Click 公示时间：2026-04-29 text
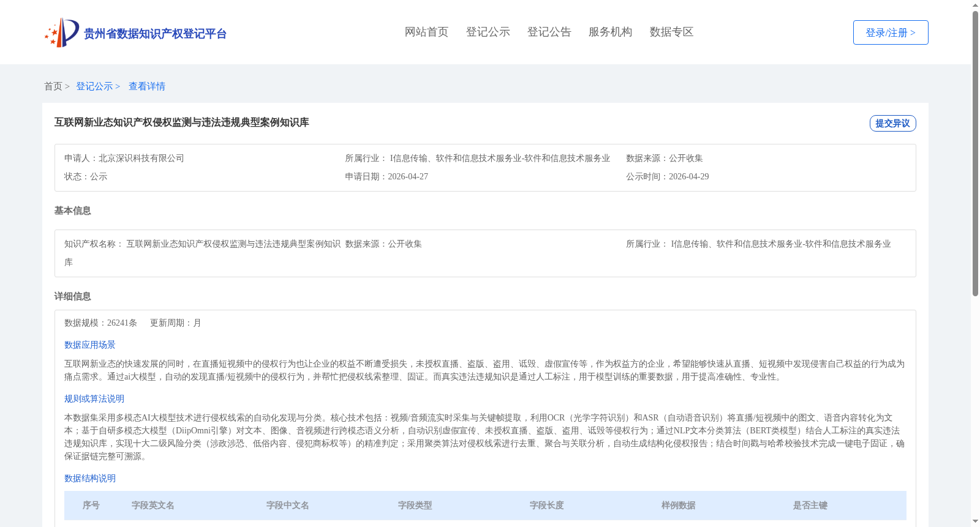 [x=668, y=176]
